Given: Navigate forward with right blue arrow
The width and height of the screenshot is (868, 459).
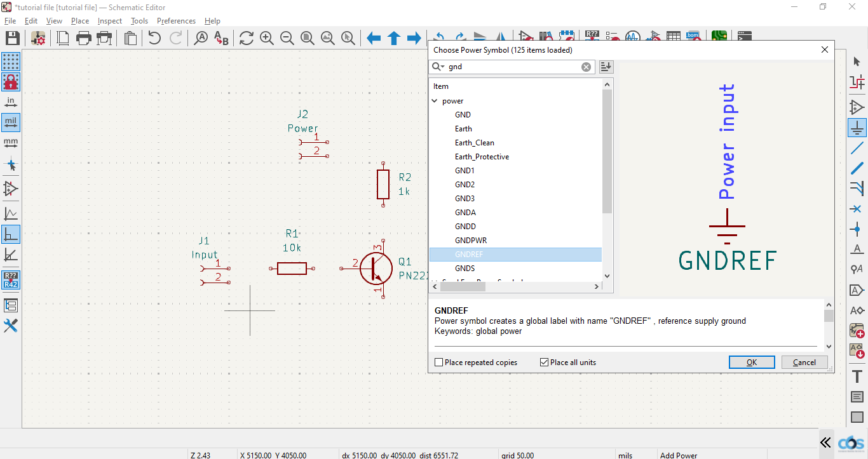Looking at the screenshot, I should 414,38.
